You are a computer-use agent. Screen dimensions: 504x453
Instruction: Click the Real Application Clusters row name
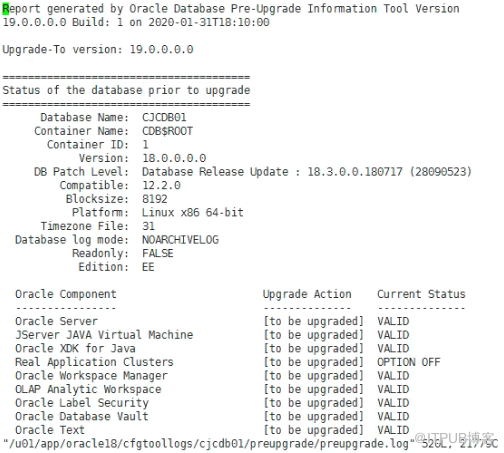tap(94, 362)
